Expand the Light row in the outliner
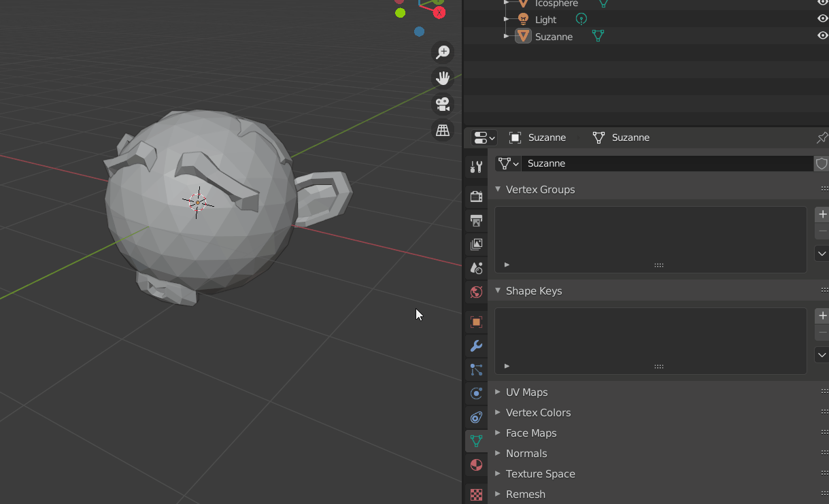 click(506, 19)
